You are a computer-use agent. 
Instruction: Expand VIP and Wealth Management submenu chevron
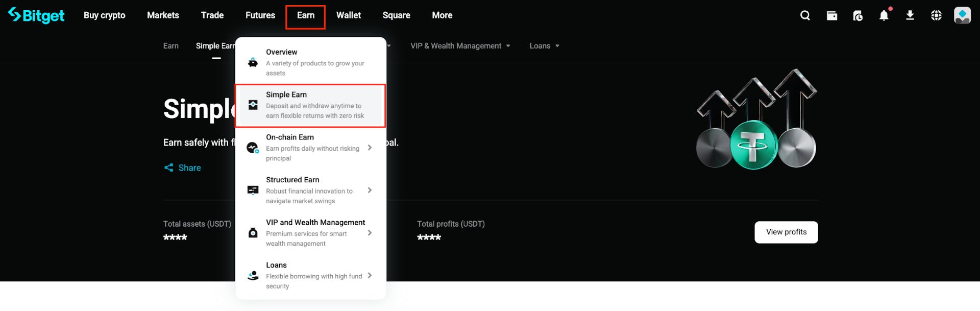tap(370, 233)
